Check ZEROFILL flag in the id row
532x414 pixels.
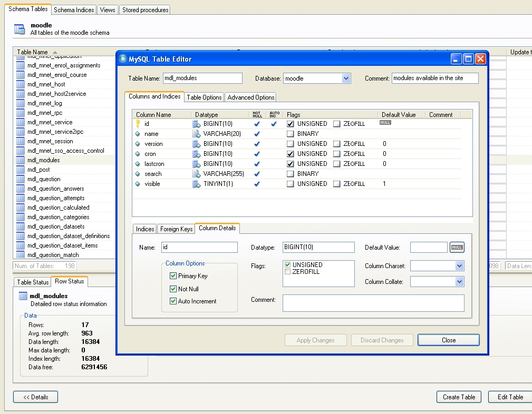point(336,124)
